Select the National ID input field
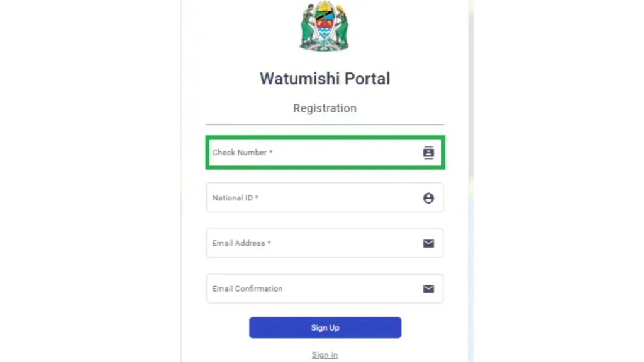The image size is (644, 362). pyautogui.click(x=325, y=197)
